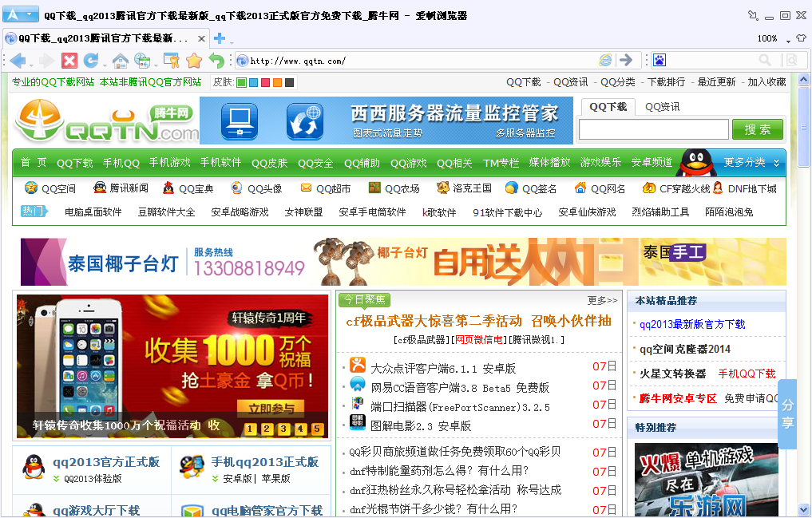Go back with the blue Back arrow
Viewport: 812px width, 518px height.
17,61
